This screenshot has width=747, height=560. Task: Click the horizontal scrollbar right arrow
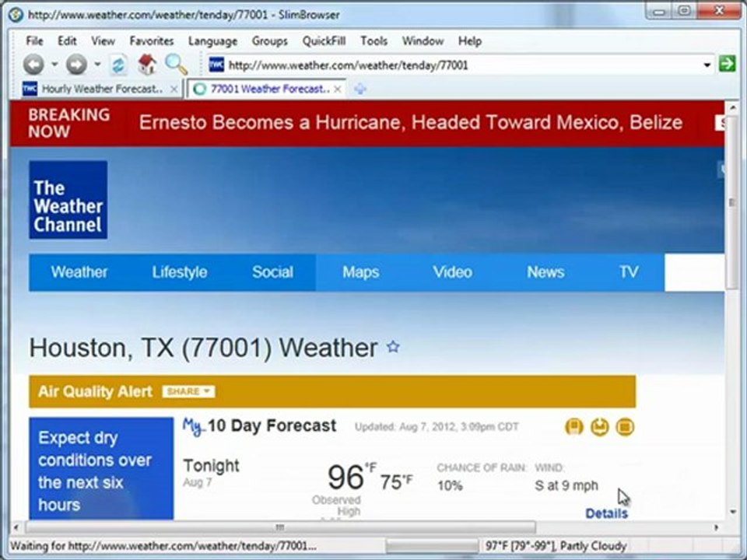pyautogui.click(x=716, y=527)
